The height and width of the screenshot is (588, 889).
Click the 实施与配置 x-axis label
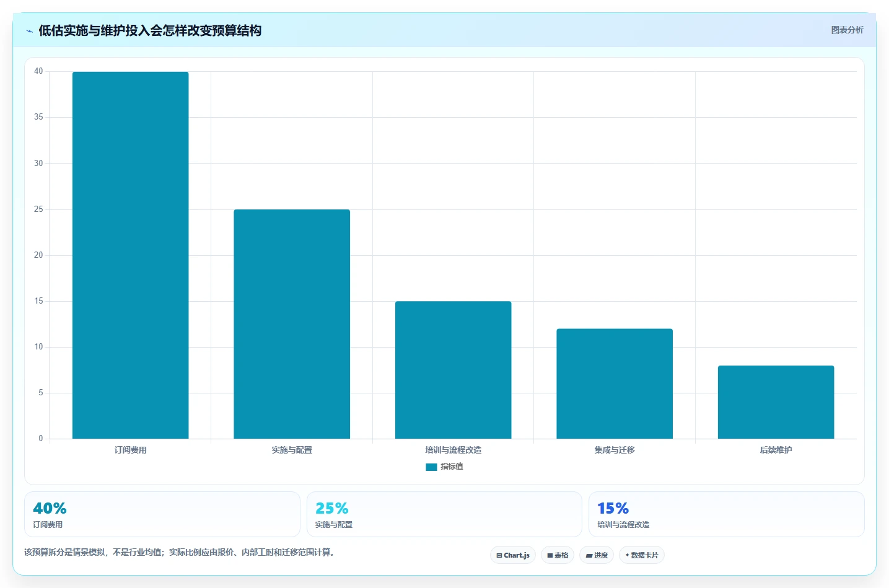(292, 450)
